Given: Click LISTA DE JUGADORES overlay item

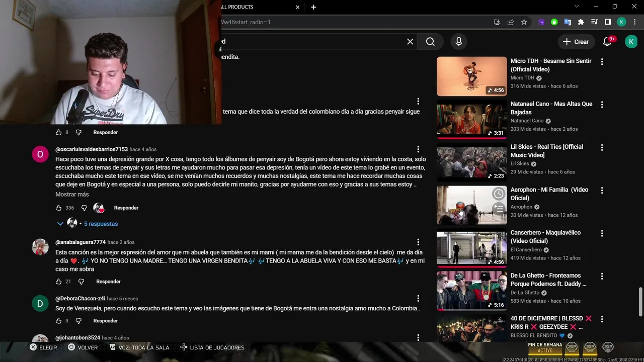Looking at the screenshot, I should [212, 347].
